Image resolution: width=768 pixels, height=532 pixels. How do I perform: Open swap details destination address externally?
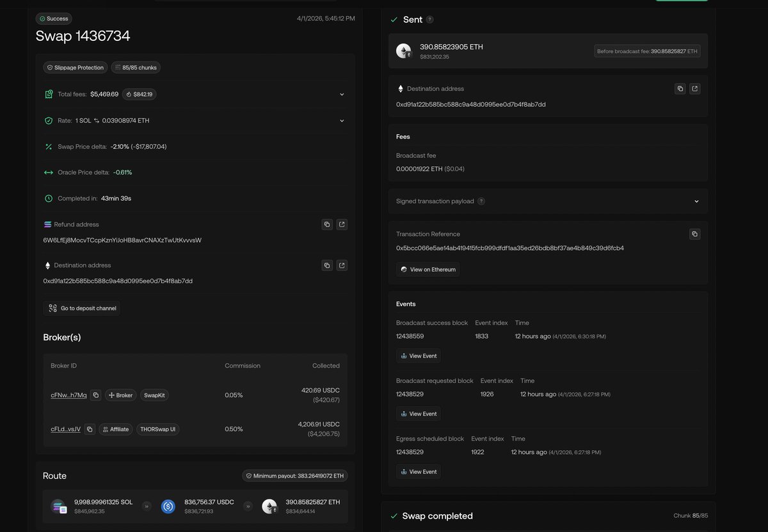pos(342,265)
